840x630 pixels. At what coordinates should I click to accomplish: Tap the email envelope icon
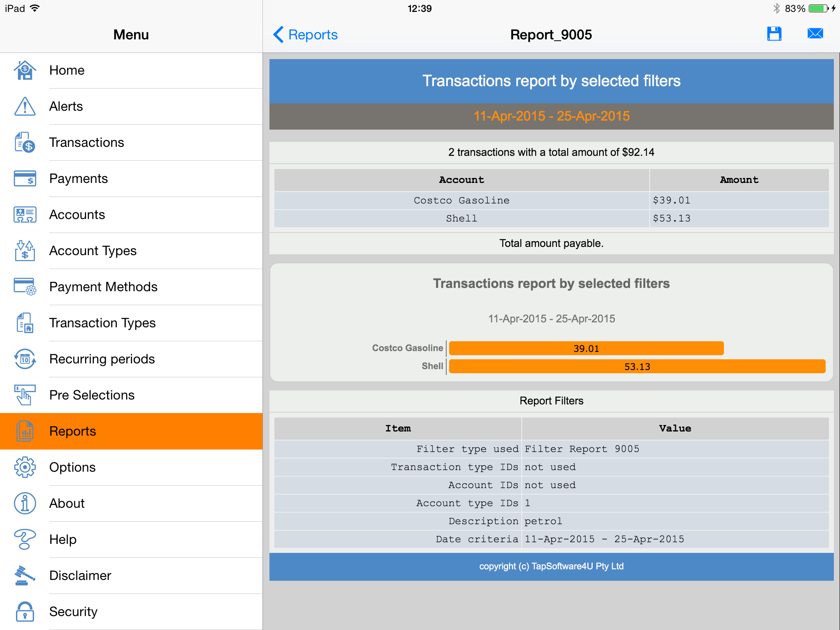click(x=815, y=34)
